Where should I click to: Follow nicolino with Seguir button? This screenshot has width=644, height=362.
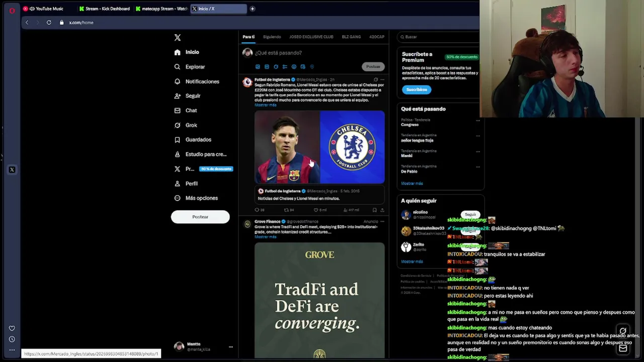(470, 215)
